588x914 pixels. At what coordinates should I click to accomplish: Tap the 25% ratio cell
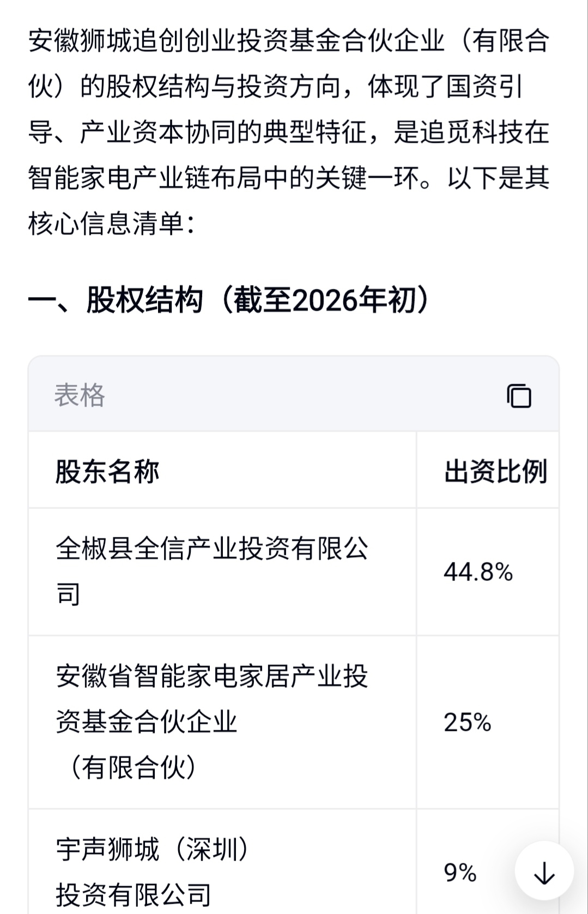pyautogui.click(x=468, y=723)
